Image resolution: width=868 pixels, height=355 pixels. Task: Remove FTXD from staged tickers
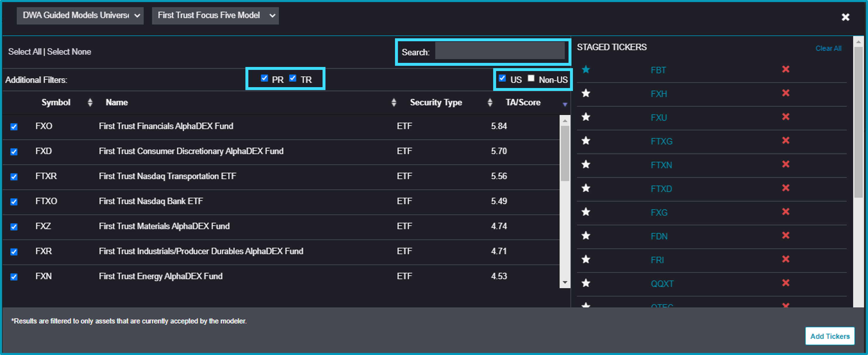coord(786,188)
